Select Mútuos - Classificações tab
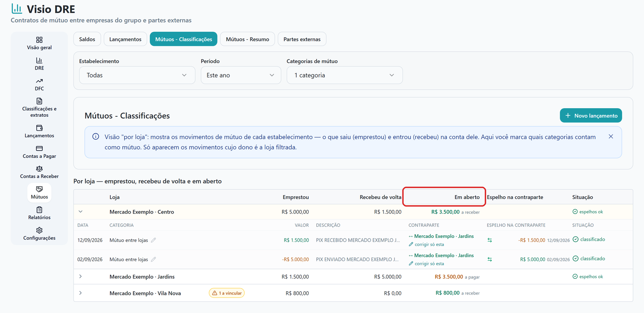Screen dimensions: 644x313 184,39
